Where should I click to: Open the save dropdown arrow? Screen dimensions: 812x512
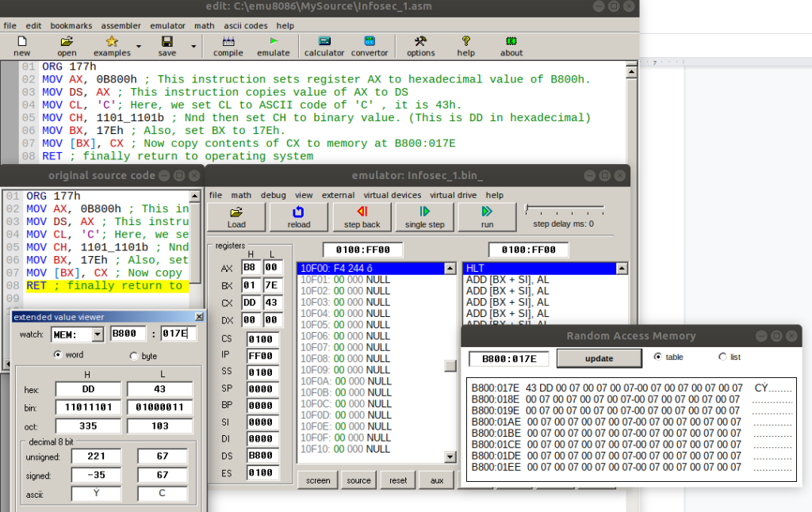[x=193, y=46]
